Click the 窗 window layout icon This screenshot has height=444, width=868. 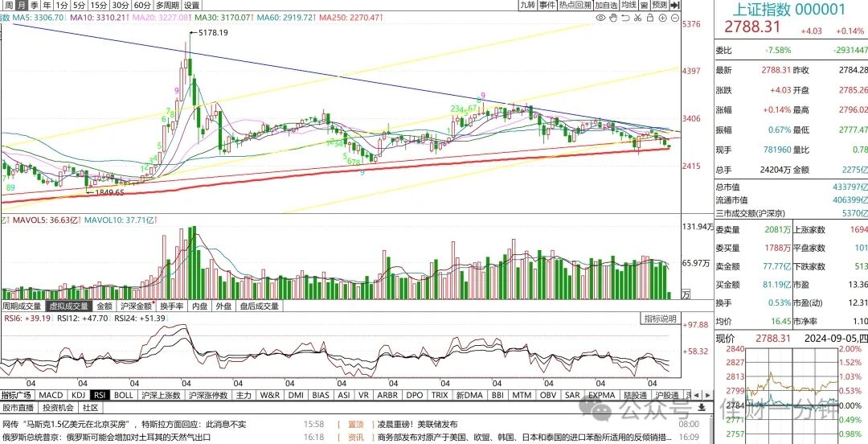644,5
